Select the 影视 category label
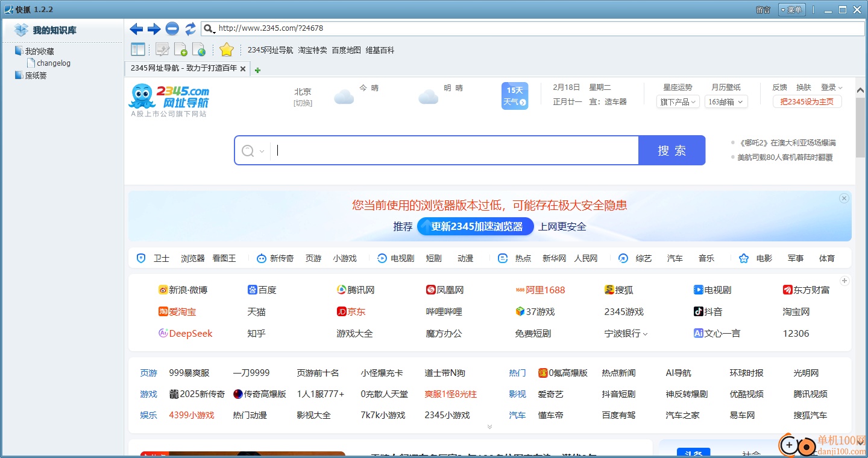This screenshot has width=868, height=458. click(517, 394)
